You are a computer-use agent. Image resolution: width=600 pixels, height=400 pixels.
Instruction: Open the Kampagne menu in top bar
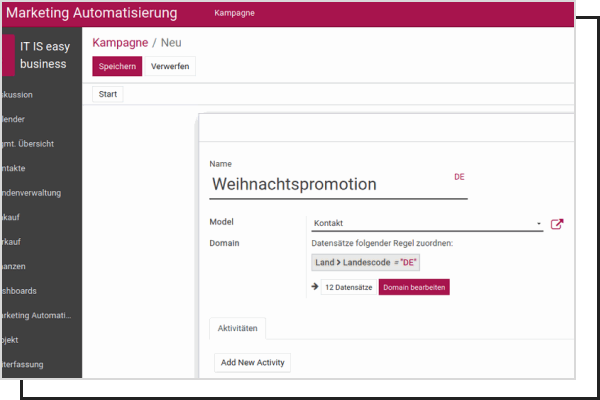(233, 14)
